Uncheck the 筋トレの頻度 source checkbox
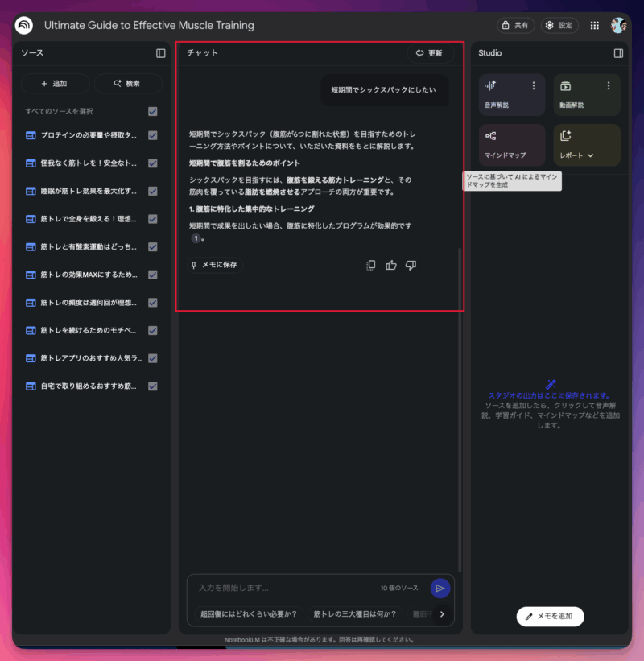The width and height of the screenshot is (644, 661). point(153,302)
